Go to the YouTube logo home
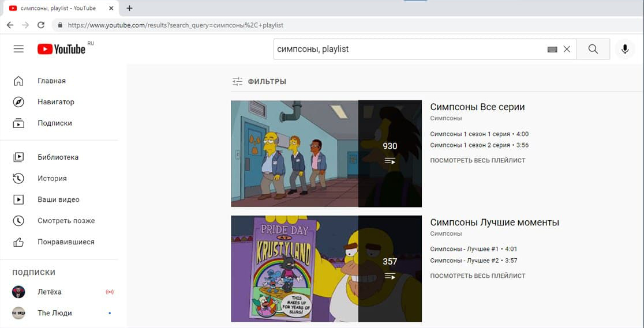This screenshot has height=328, width=644. tap(62, 49)
